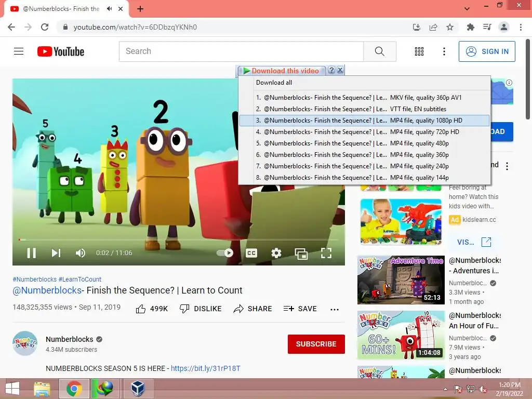Open the browser extensions puzzle icon
The height and width of the screenshot is (399, 532).
point(470,27)
